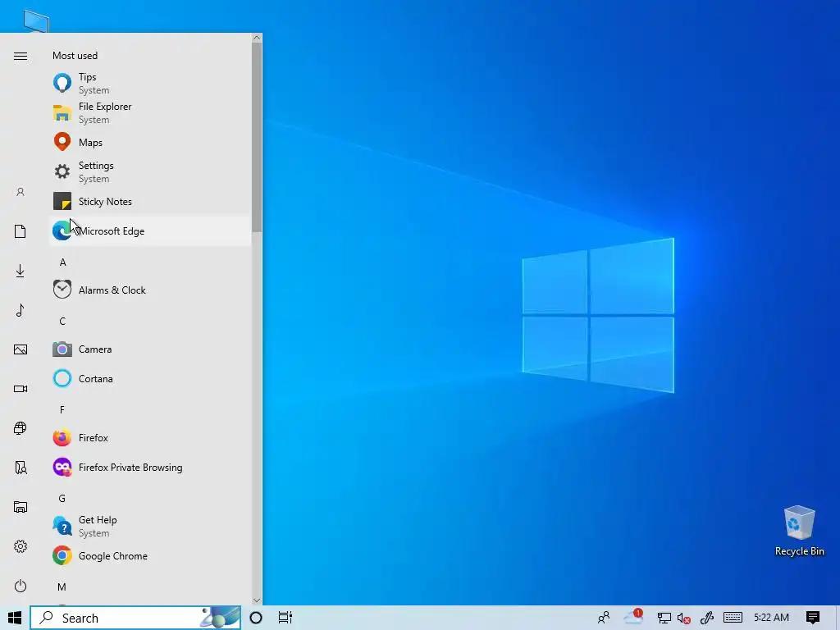This screenshot has width=840, height=630.
Task: Launch Firefox
Action: pyautogui.click(x=150, y=438)
